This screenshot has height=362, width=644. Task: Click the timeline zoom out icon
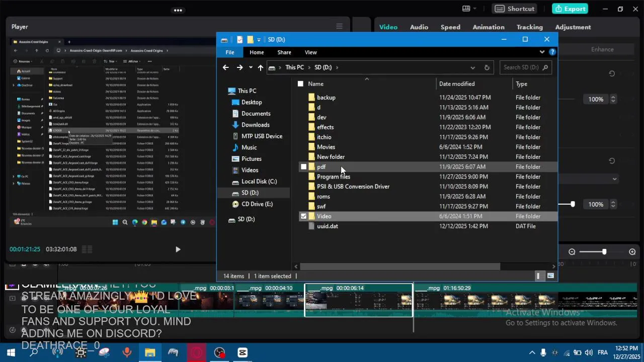click(572, 252)
